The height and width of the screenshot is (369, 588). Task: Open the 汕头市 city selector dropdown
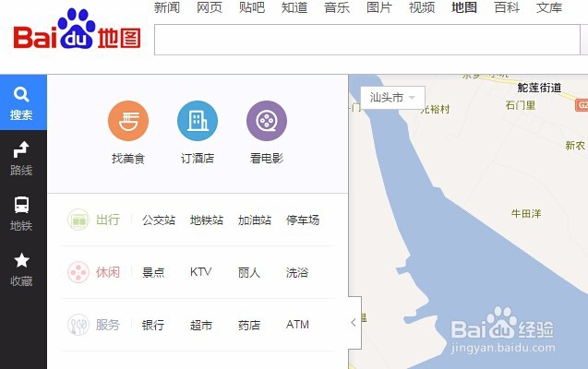[392, 98]
